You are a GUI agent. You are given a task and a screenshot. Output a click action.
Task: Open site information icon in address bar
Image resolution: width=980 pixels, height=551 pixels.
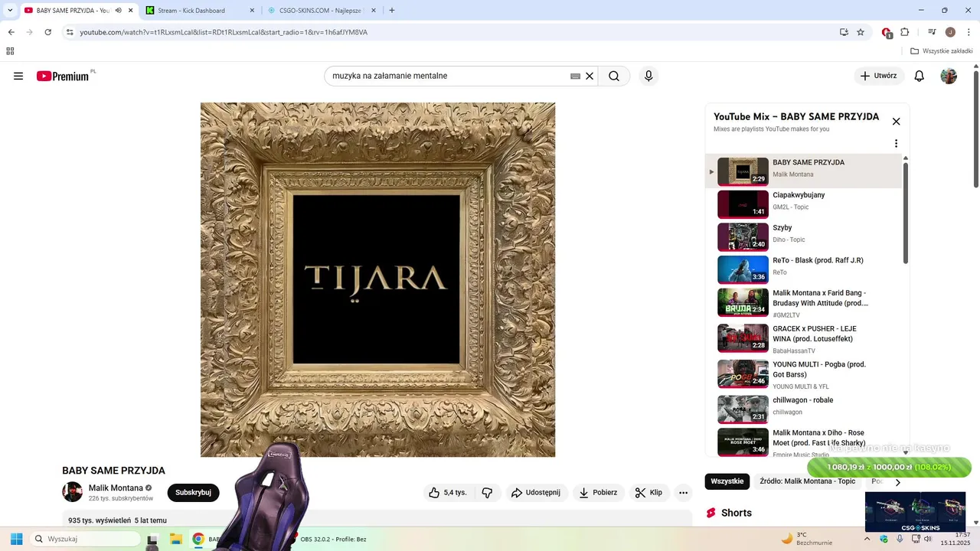point(70,32)
